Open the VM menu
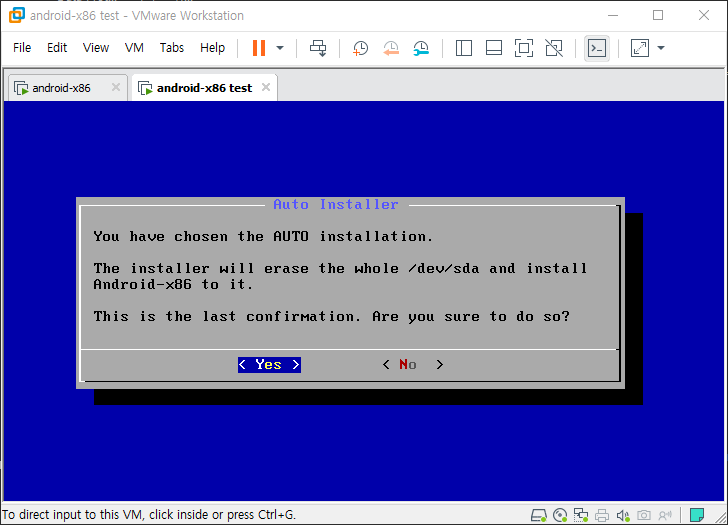The image size is (728, 525). coord(134,48)
